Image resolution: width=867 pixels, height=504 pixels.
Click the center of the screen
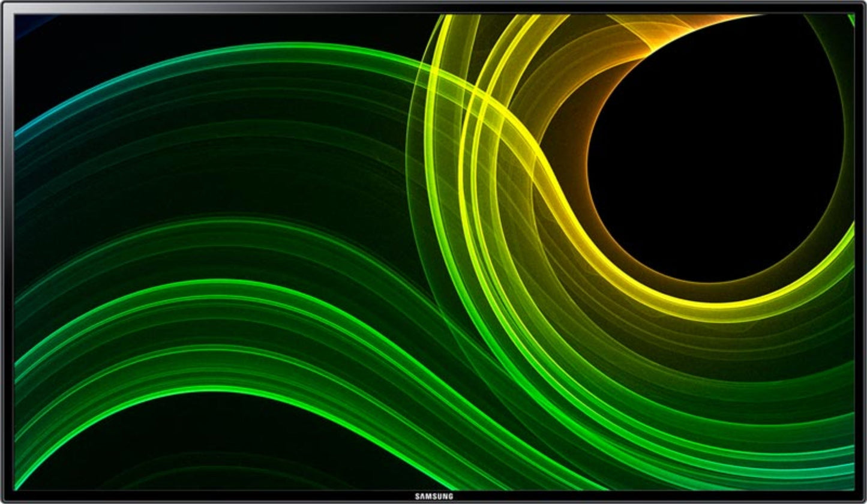tap(433, 252)
